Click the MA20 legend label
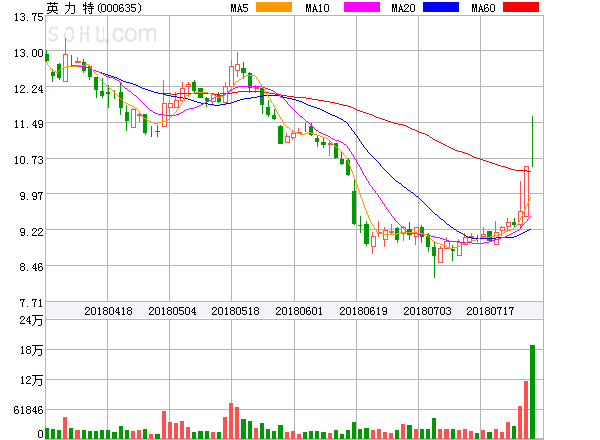Screen dimensions: 600x440 pyautogui.click(x=403, y=8)
